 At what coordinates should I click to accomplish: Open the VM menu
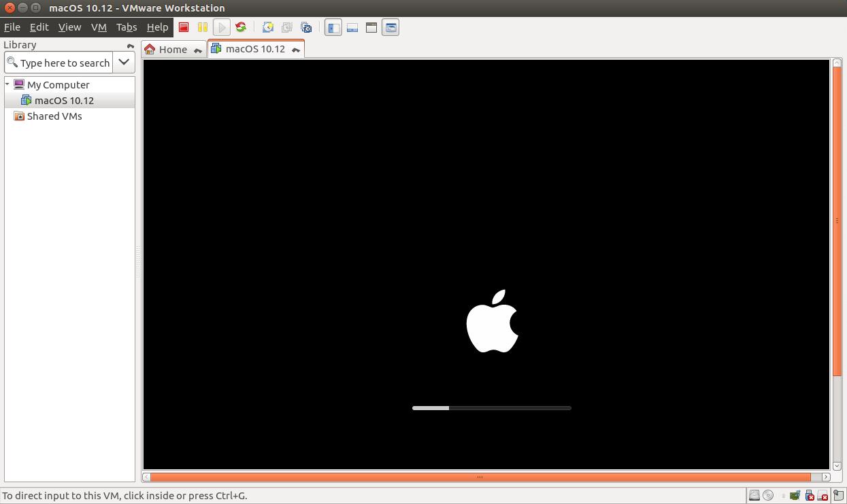[x=99, y=27]
